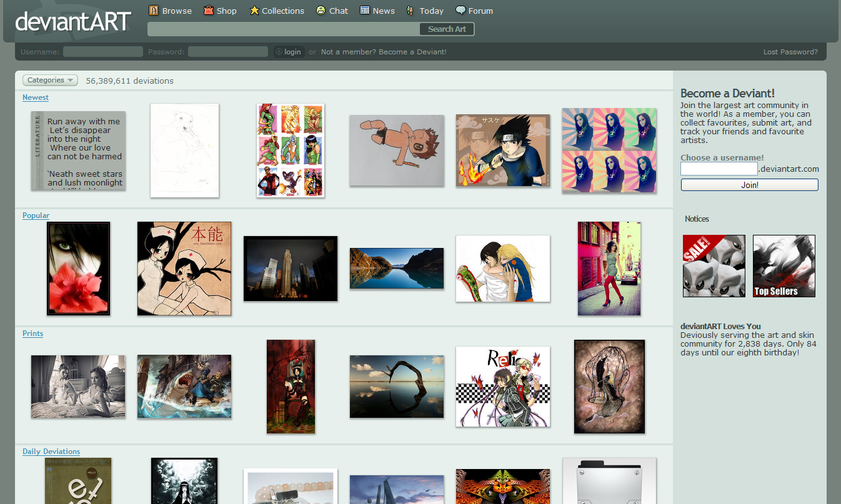The height and width of the screenshot is (504, 841).
Task: Click the Choose a username text box
Action: pyautogui.click(x=719, y=169)
